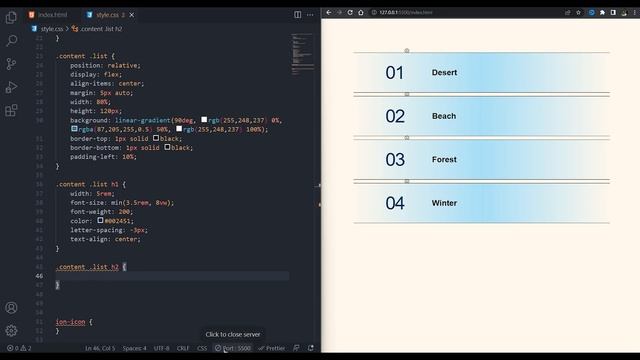The width and height of the screenshot is (640, 360).
Task: Click the #002451 color swatch
Action: pos(100,220)
